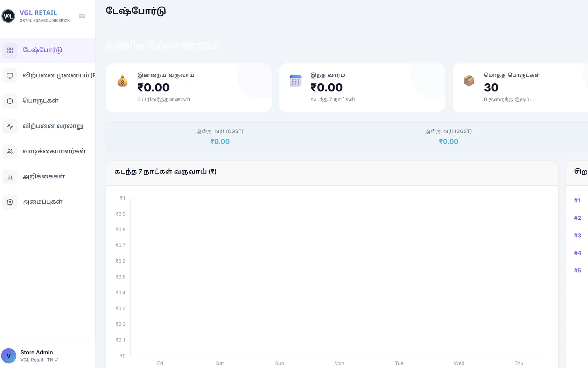Click VGL RETAIL brand title
Screen dimensions: 588x368
38,13
